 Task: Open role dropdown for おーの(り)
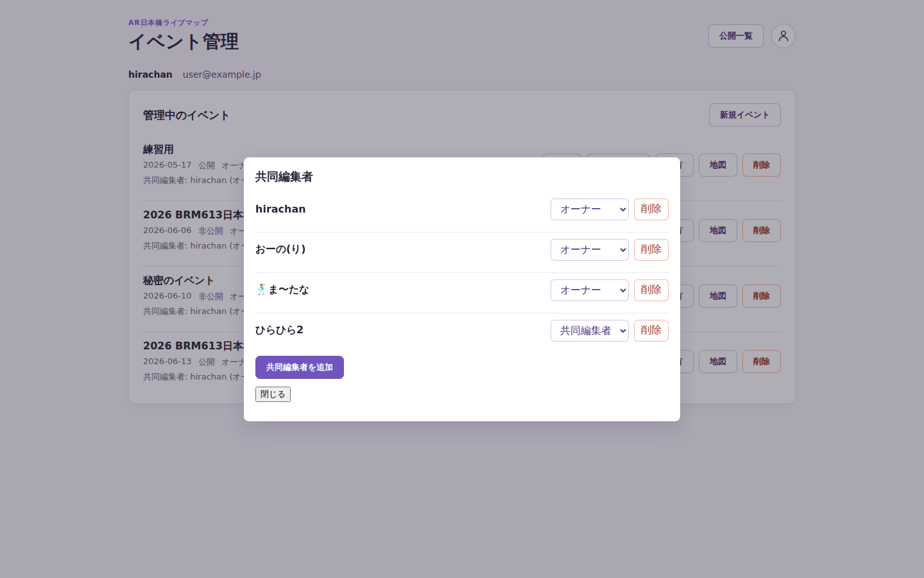pyautogui.click(x=589, y=250)
